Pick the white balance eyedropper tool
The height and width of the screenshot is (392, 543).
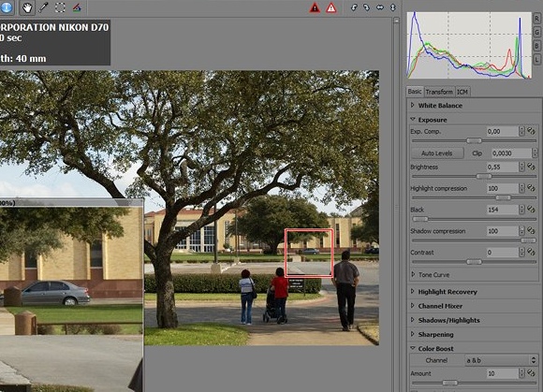pos(43,7)
